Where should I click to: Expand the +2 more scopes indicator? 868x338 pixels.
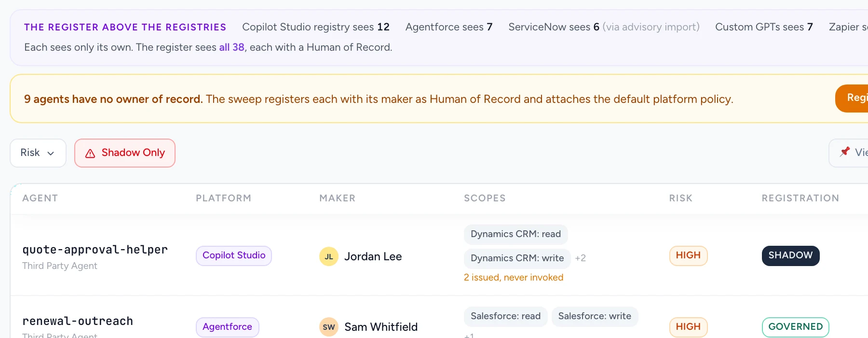click(x=580, y=258)
